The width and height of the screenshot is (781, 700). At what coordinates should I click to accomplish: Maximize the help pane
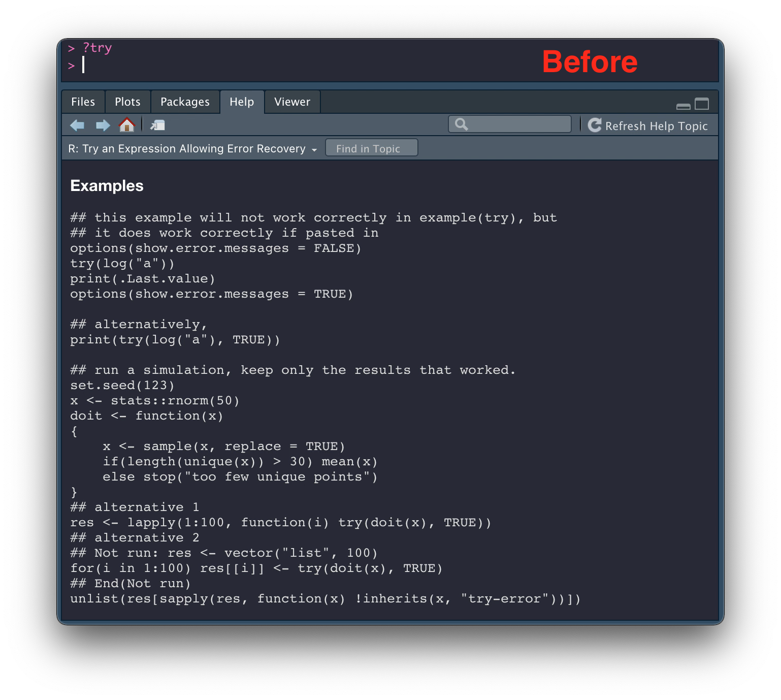pos(702,104)
